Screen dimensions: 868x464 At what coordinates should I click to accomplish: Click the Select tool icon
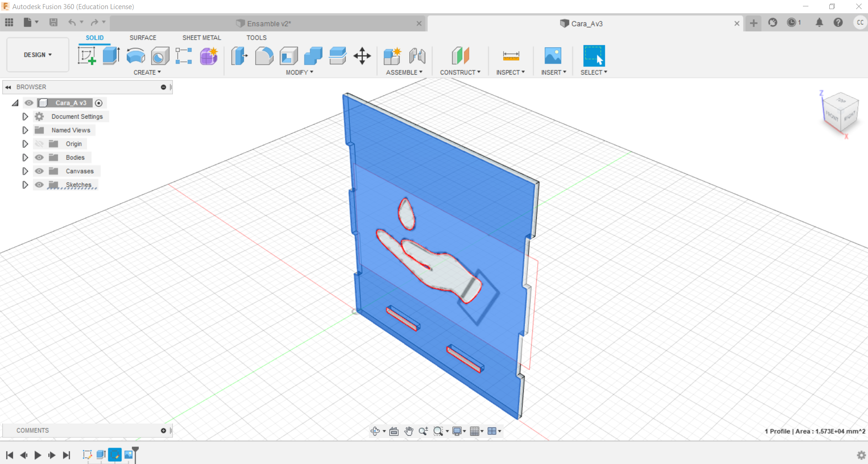(594, 56)
